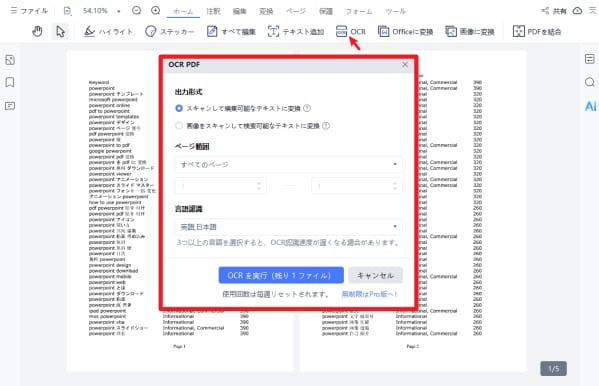The height and width of the screenshot is (386, 599).
Task: Open the thumbnails panel icon in left sidebar
Action: [10, 60]
